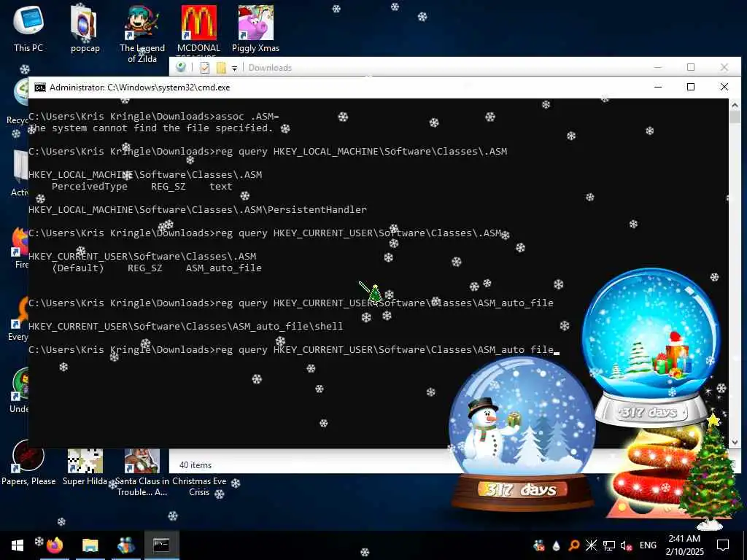The height and width of the screenshot is (560, 747).
Task: Maximize the cmd.exe window
Action: click(691, 87)
